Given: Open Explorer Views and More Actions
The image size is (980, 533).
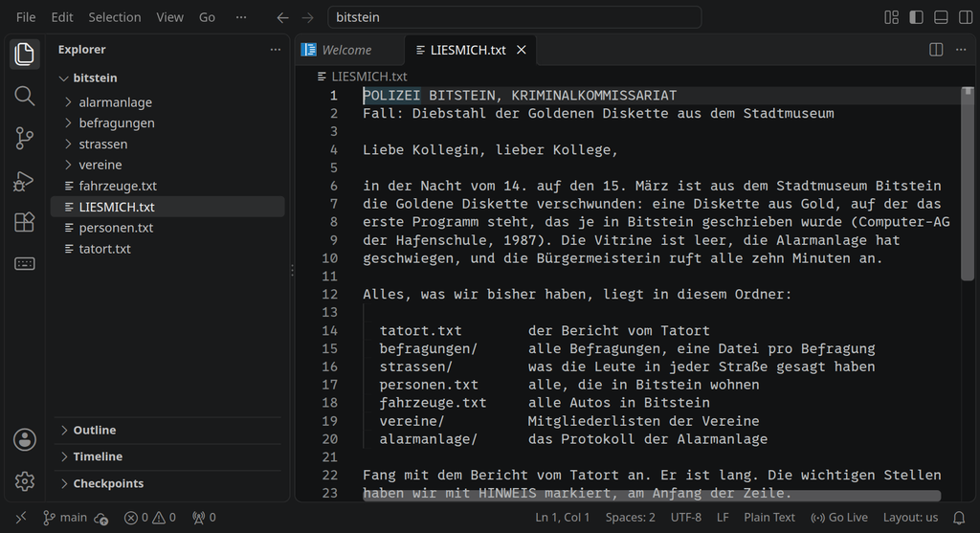Looking at the screenshot, I should point(275,50).
